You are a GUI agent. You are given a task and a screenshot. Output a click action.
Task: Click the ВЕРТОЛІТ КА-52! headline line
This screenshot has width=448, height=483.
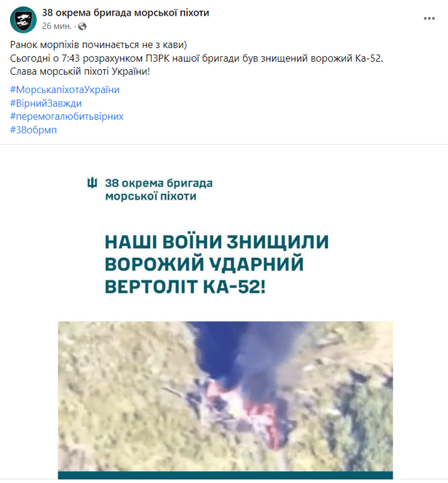coord(185,287)
